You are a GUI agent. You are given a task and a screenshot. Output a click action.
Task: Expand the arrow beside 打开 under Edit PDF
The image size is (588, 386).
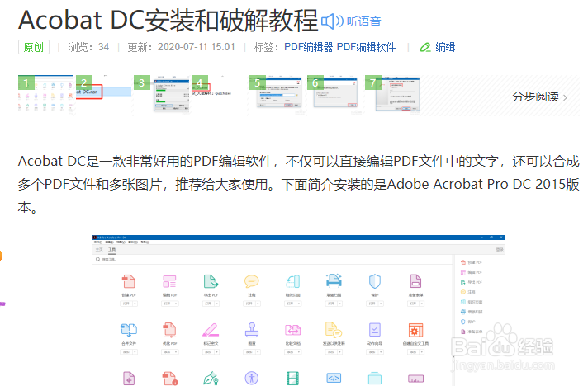coord(176,304)
